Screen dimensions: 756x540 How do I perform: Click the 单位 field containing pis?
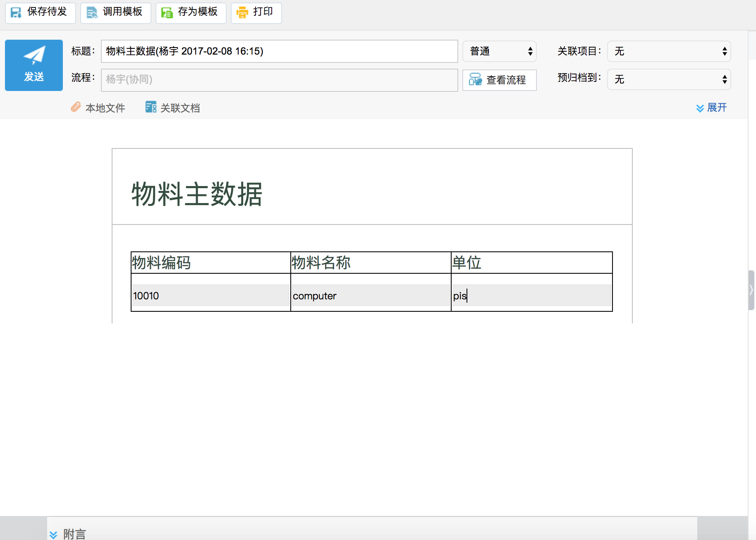click(531, 296)
